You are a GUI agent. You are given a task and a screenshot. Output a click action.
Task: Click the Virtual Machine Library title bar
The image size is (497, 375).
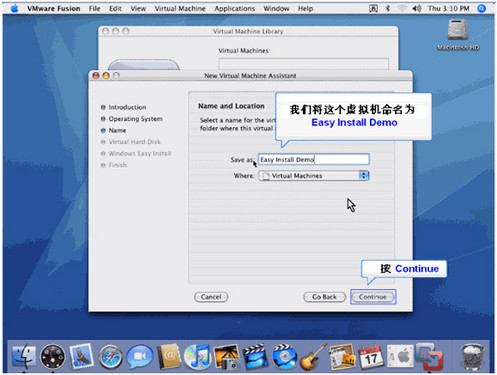coord(248,31)
